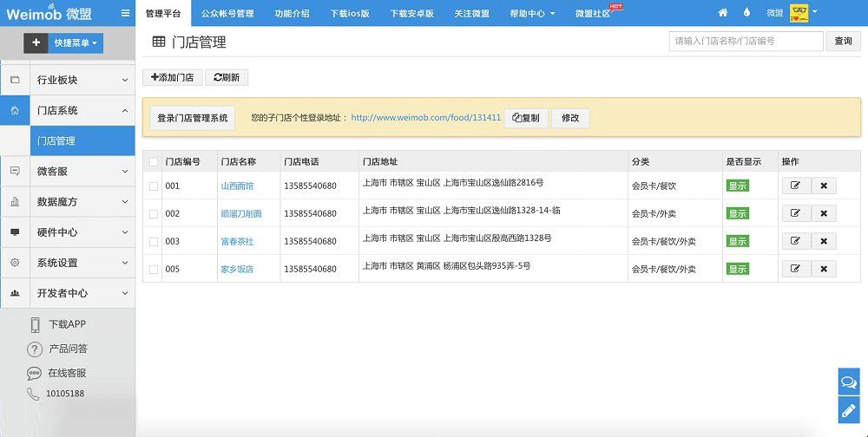
Task: Click the delete icon for store 005
Action: coord(824,269)
